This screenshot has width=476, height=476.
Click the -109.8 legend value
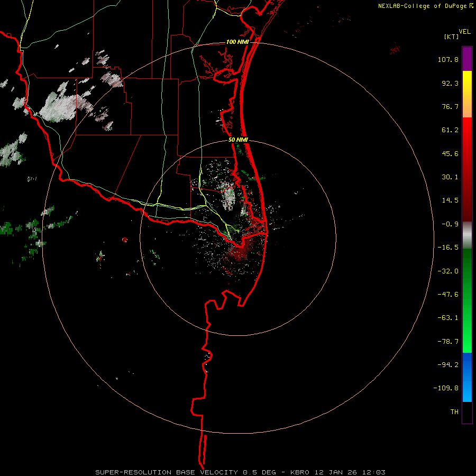tap(446, 388)
